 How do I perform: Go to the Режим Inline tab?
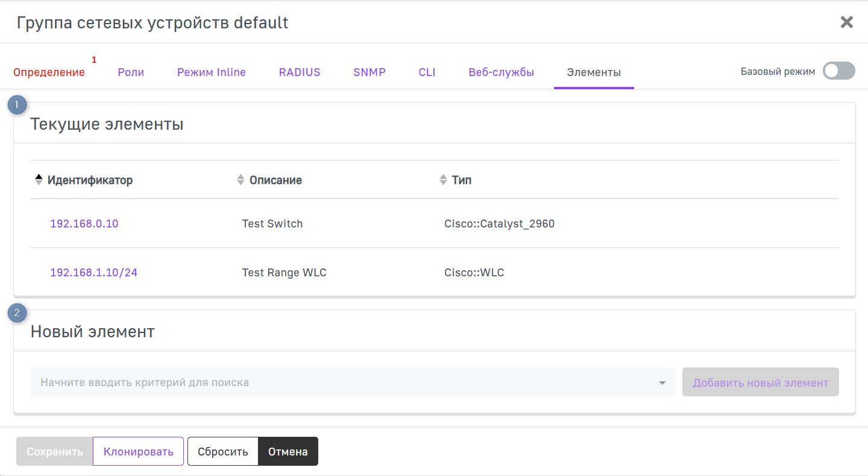[211, 72]
